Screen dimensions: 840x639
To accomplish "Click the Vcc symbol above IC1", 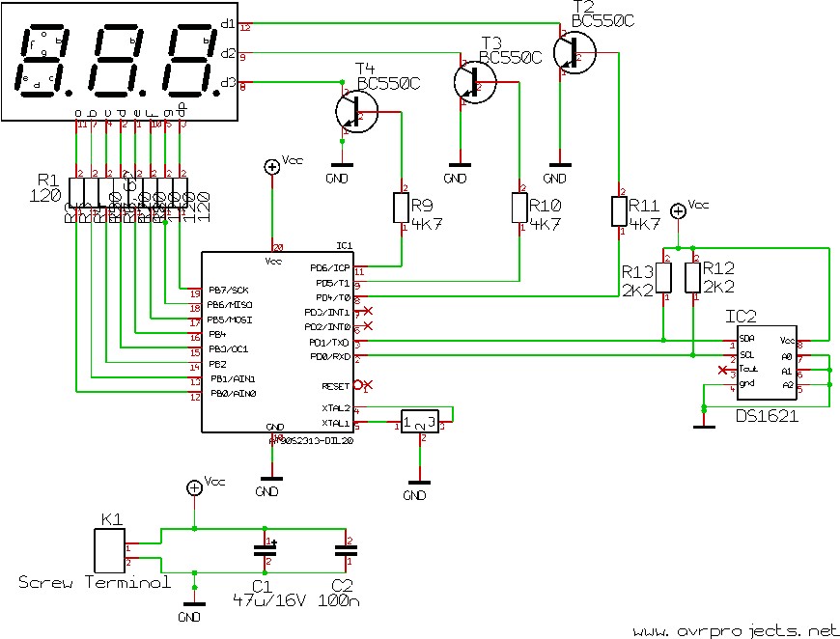I will click(272, 167).
